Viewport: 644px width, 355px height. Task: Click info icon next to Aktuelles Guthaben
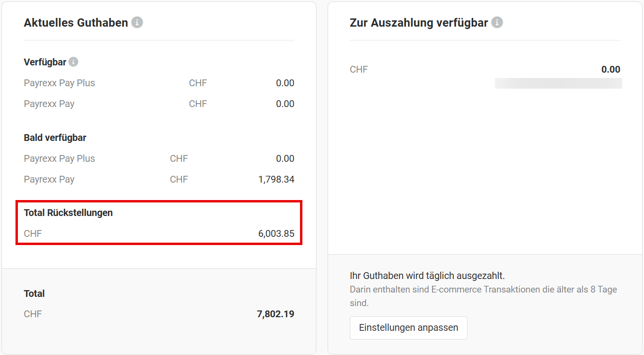(137, 23)
